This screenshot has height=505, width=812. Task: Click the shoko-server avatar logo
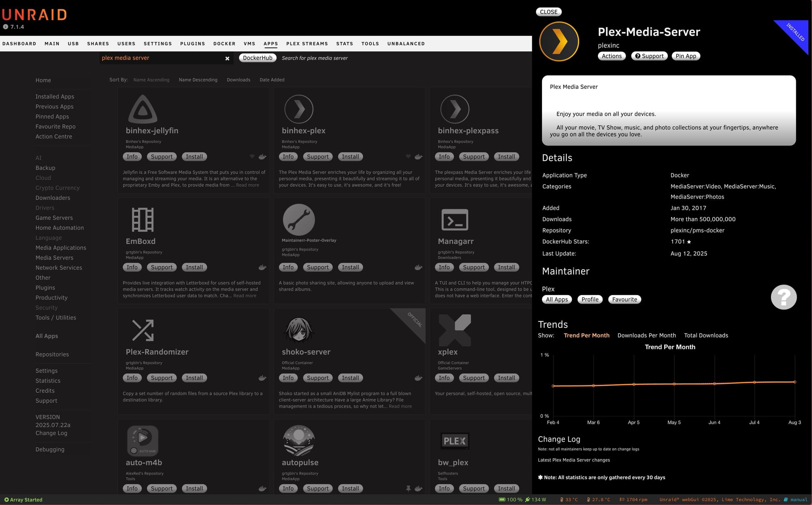click(299, 330)
